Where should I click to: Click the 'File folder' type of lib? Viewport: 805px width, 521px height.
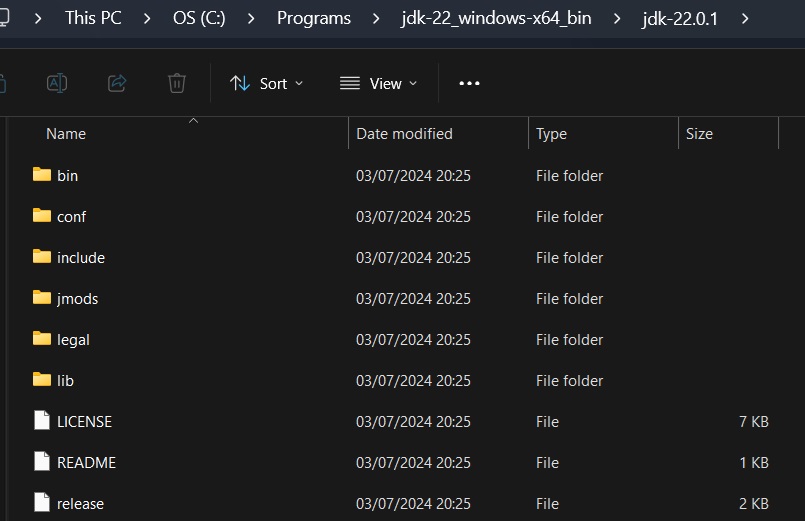[x=569, y=381]
